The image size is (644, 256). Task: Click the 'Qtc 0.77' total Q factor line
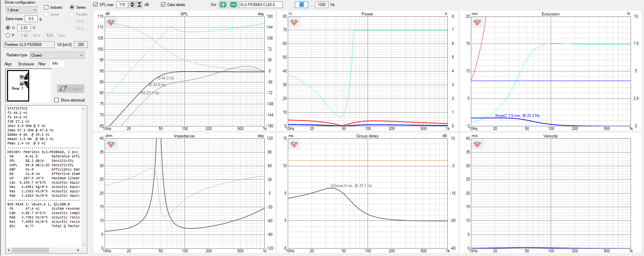coord(44,226)
